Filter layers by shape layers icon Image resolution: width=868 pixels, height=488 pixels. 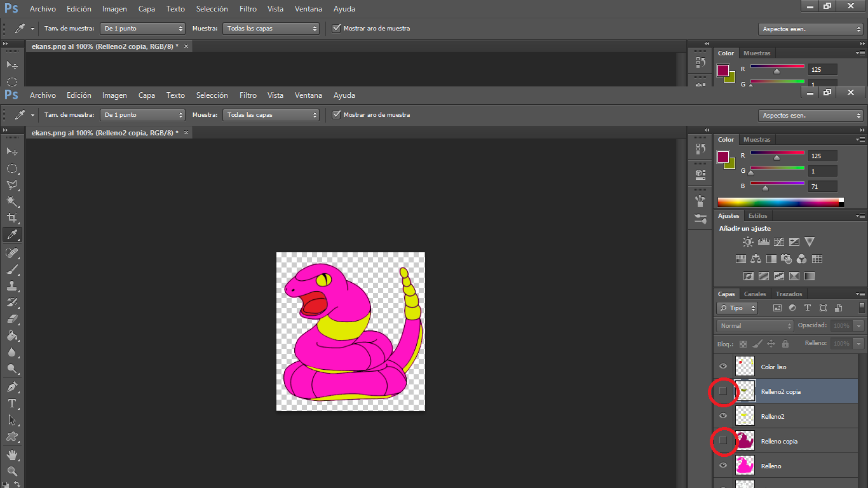[x=823, y=308]
